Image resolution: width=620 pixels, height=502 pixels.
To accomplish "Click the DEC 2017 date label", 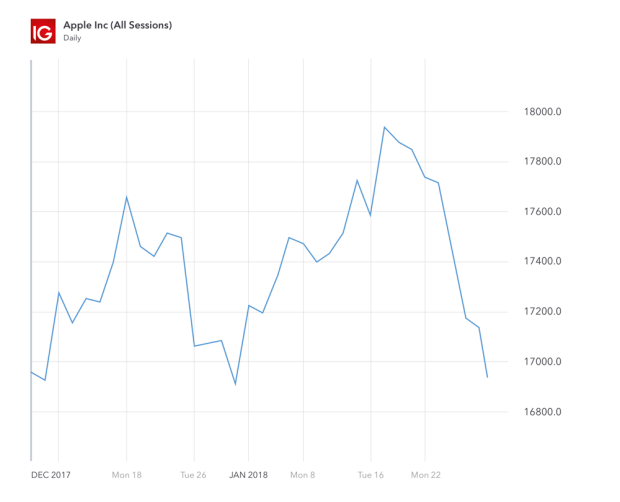I will click(51, 475).
